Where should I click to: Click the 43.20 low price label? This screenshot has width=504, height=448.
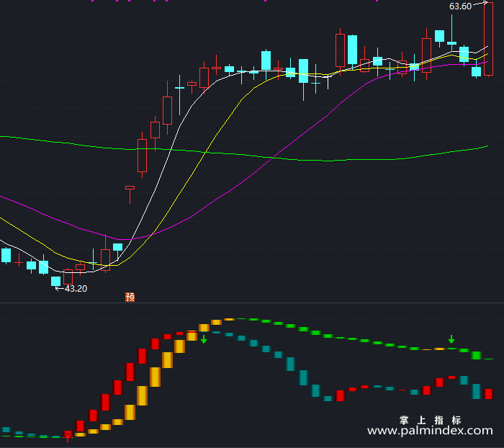[76, 289]
